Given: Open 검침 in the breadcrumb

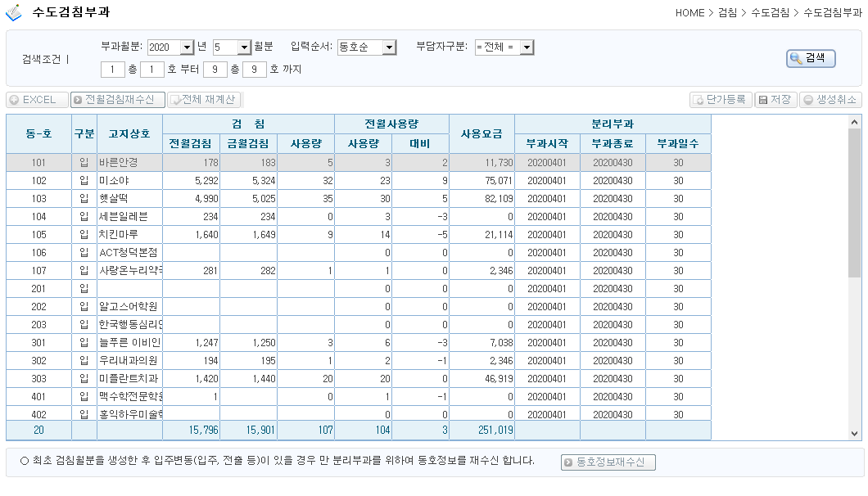Looking at the screenshot, I should pos(727,13).
